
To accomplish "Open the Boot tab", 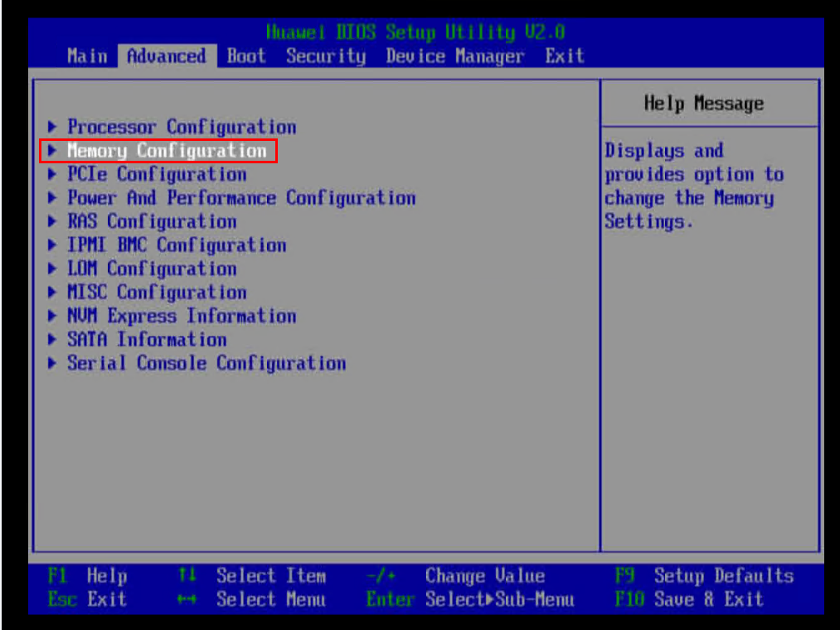I will [246, 56].
